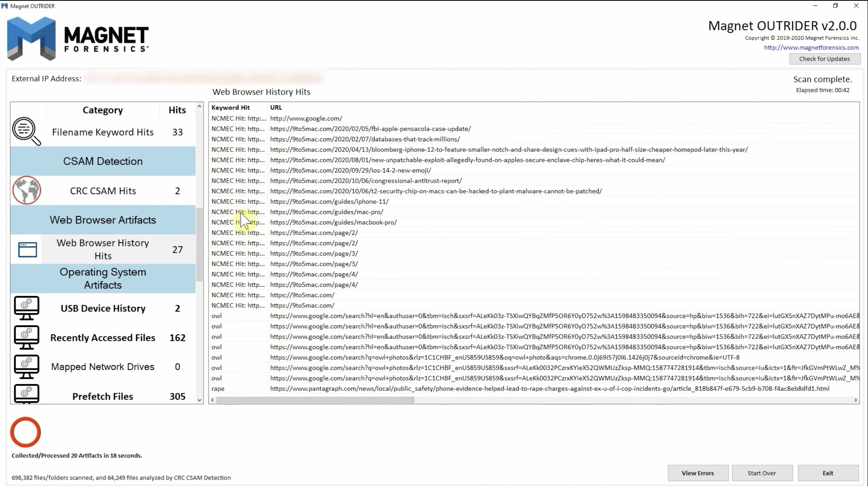The height and width of the screenshot is (486, 868).
Task: Open the magnetforensics.com website link
Action: point(811,48)
